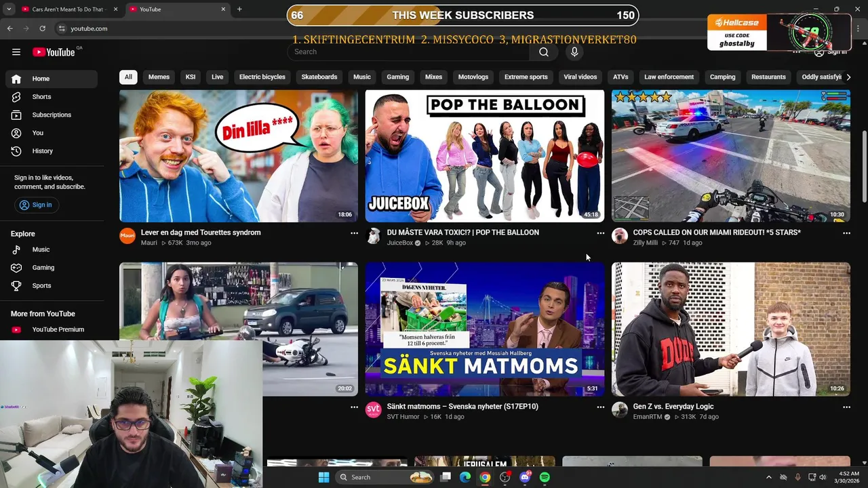The height and width of the screenshot is (488, 868).
Task: Open the Windows Start menu
Action: point(323,477)
